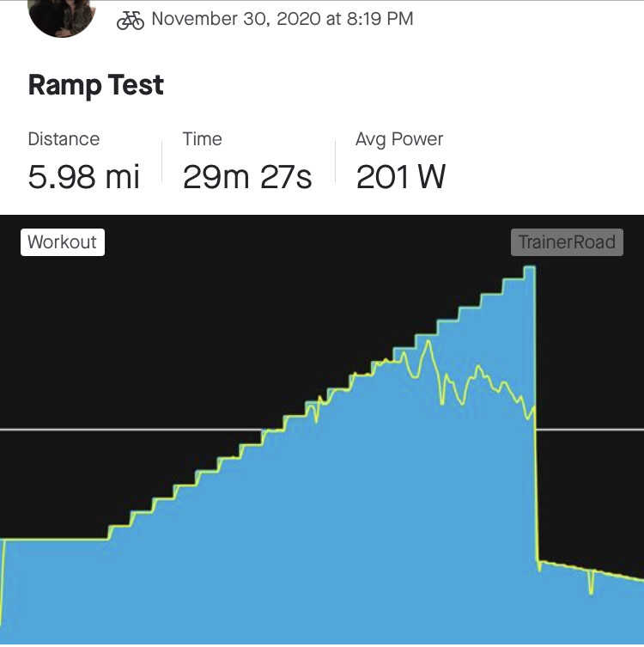Select the Workout label on chart
Screen dimensions: 644x647
point(63,242)
